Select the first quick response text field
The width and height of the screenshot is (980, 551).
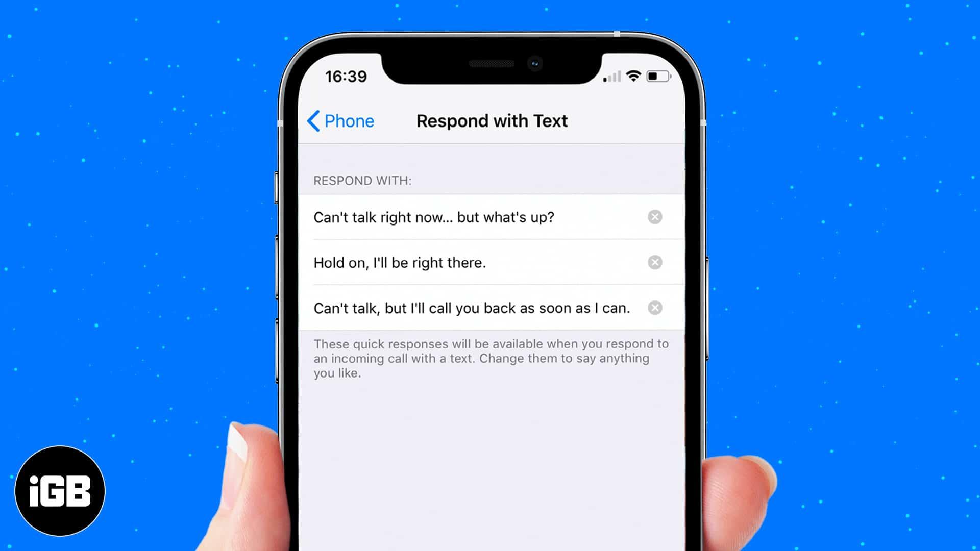click(x=475, y=217)
